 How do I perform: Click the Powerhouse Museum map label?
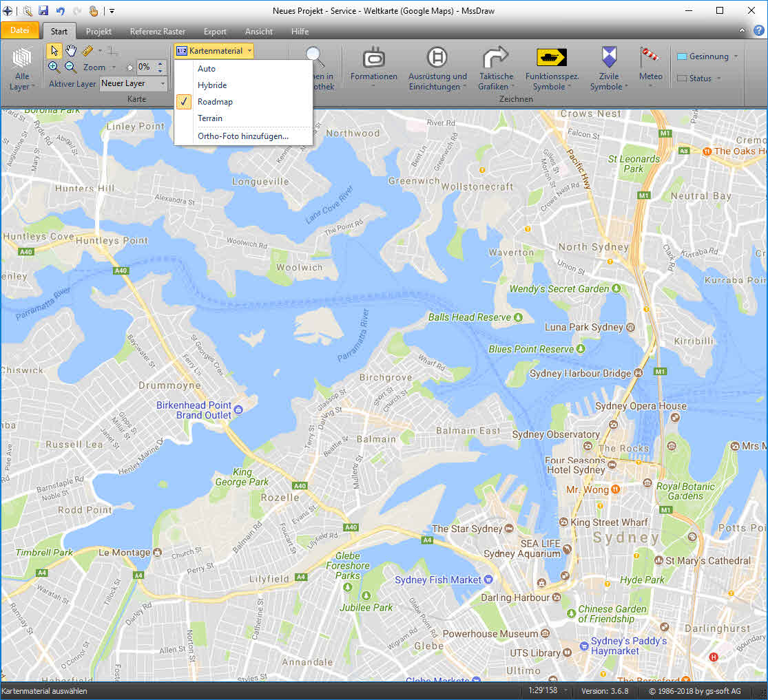490,633
